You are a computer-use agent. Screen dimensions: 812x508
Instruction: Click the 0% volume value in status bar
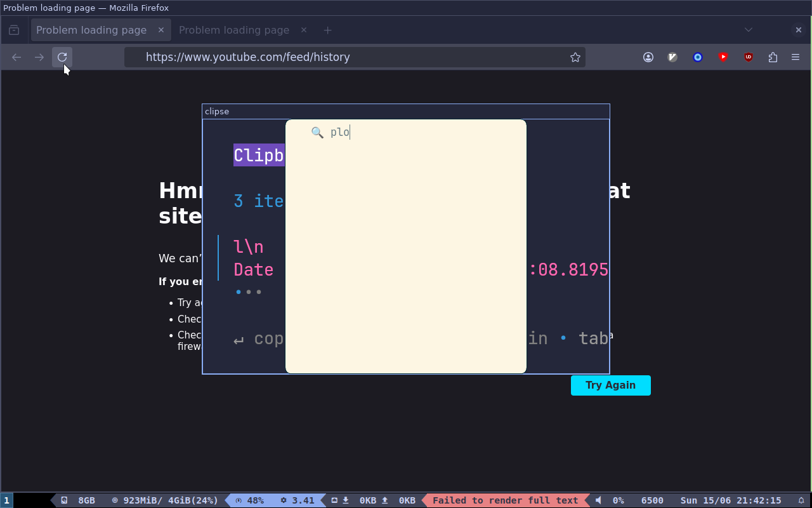tap(619, 500)
